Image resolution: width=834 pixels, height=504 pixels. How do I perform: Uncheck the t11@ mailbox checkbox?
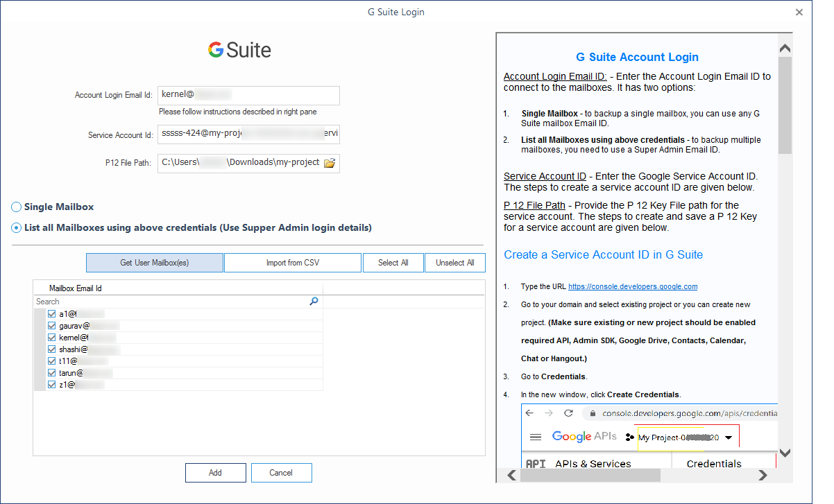tap(51, 361)
